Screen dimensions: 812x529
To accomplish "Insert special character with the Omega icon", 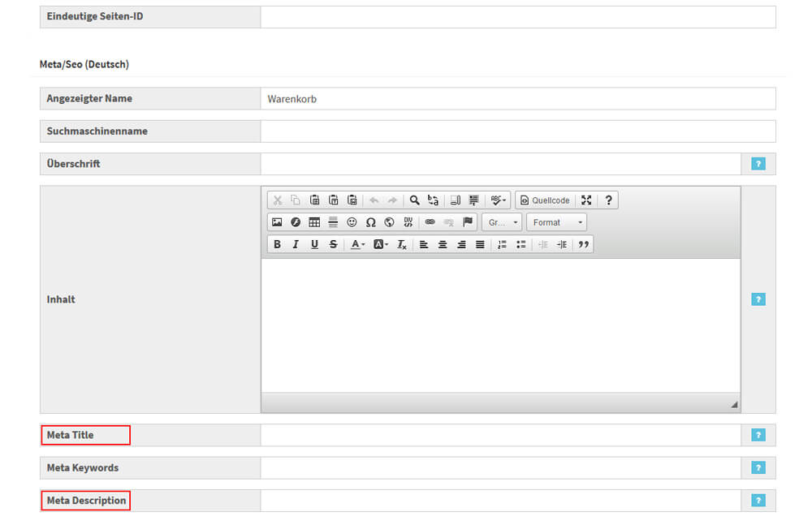I will click(x=370, y=222).
